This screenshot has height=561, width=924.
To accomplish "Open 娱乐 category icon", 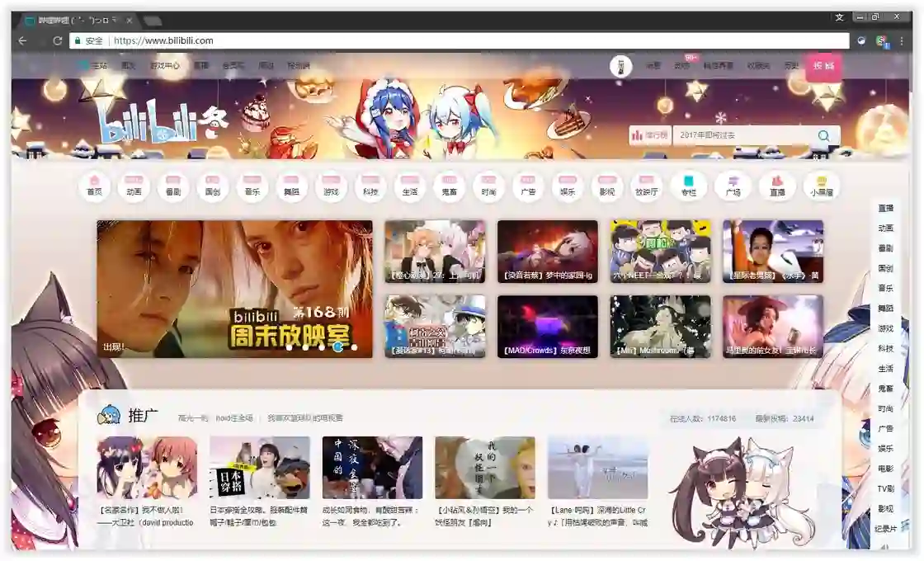I will (568, 186).
